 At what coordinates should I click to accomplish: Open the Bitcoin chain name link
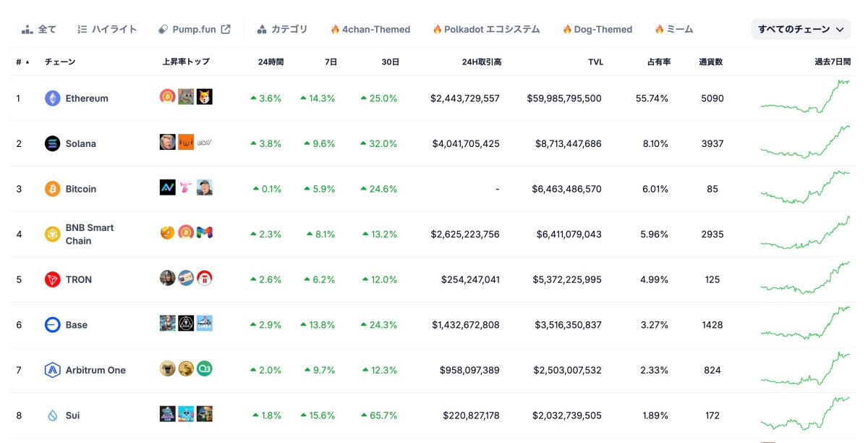coord(81,189)
